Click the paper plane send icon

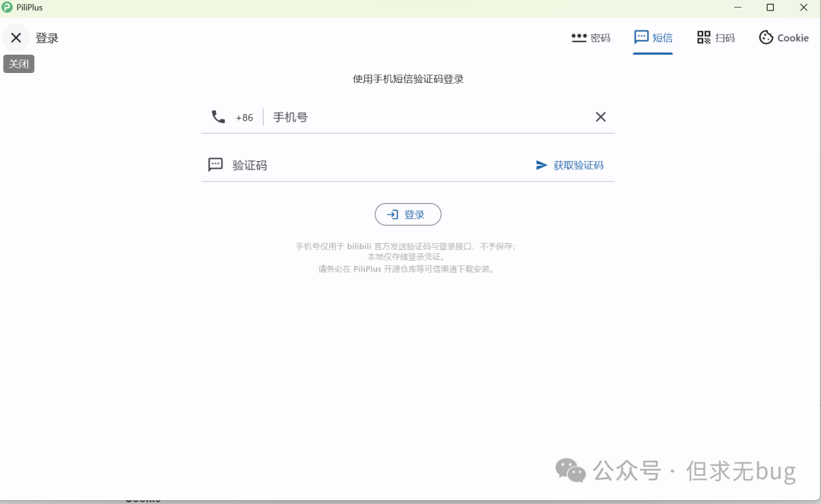541,165
